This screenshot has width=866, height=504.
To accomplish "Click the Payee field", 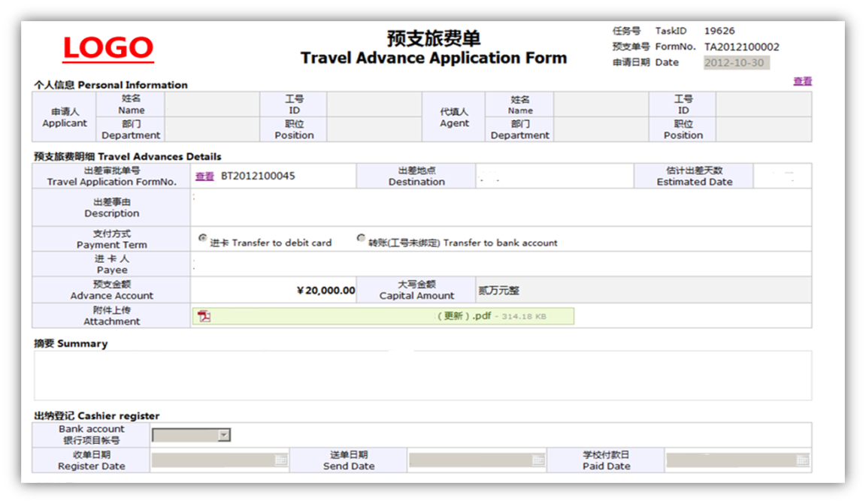I will 501,264.
